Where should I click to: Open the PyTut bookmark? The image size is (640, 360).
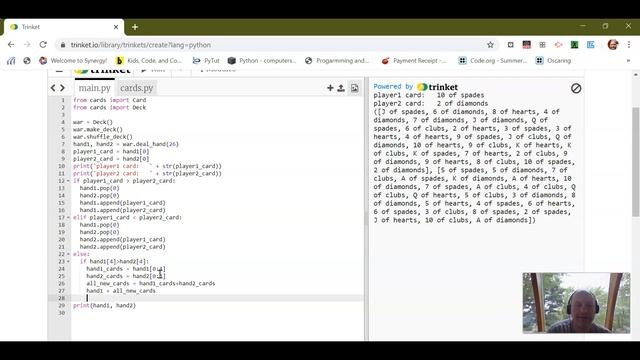tap(206, 60)
